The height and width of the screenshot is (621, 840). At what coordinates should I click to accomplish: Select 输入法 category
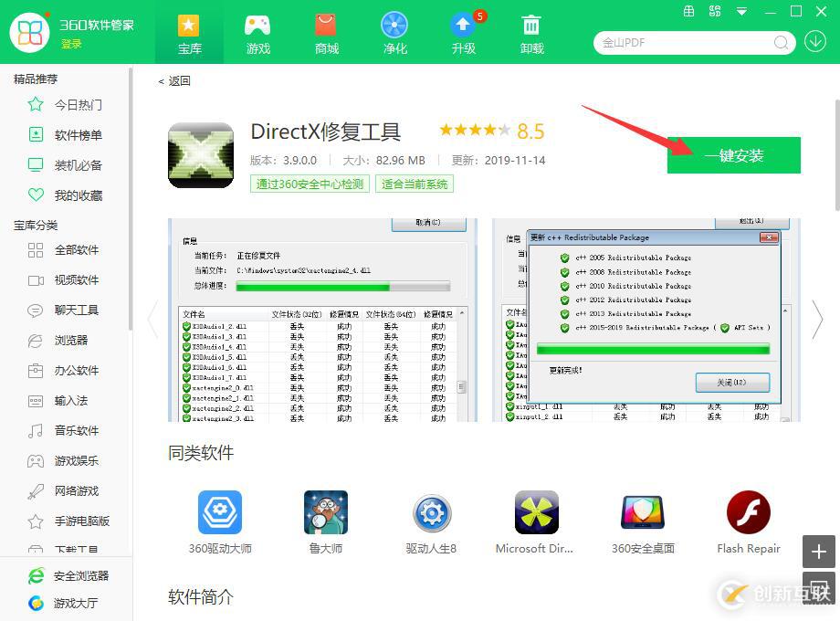click(58, 400)
